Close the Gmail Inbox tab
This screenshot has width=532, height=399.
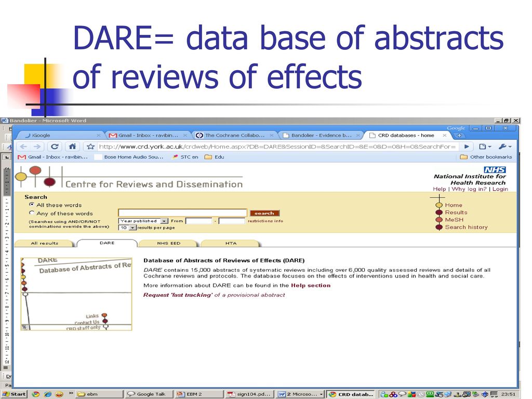coord(185,136)
